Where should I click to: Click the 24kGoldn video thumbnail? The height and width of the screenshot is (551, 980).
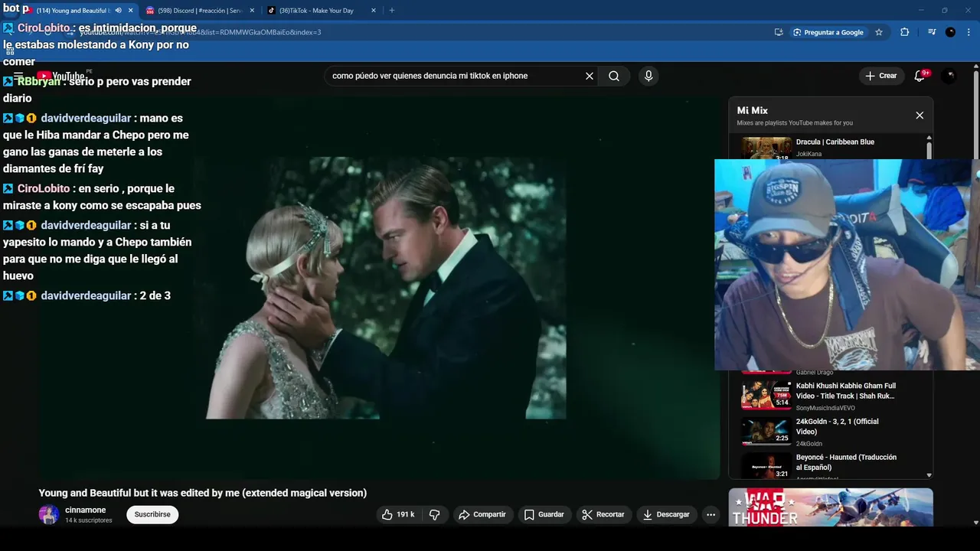[766, 431]
